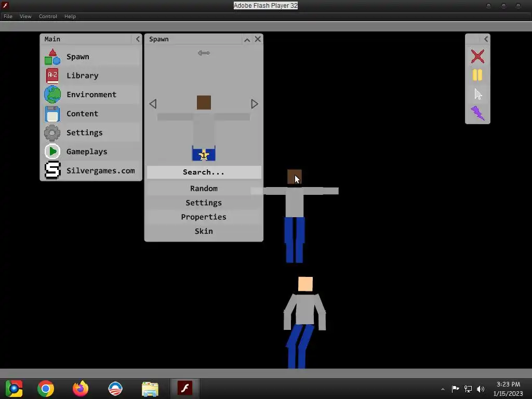Select the purple lightning bolt tool

477,113
